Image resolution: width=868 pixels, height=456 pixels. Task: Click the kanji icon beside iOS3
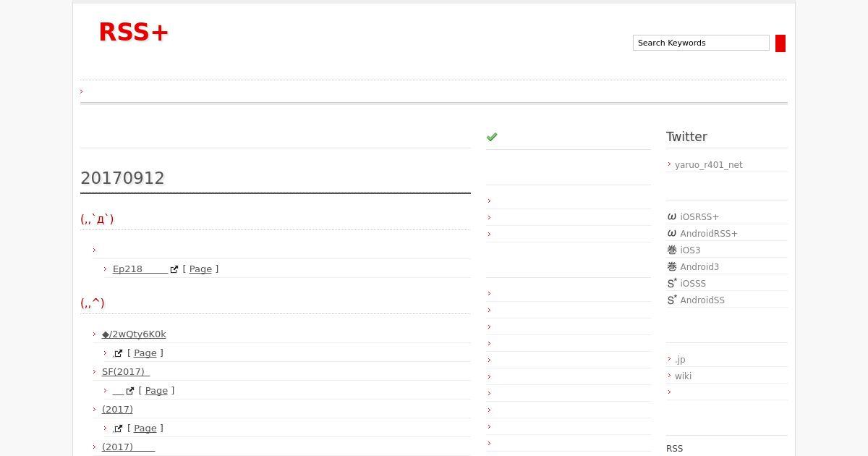[x=672, y=250]
